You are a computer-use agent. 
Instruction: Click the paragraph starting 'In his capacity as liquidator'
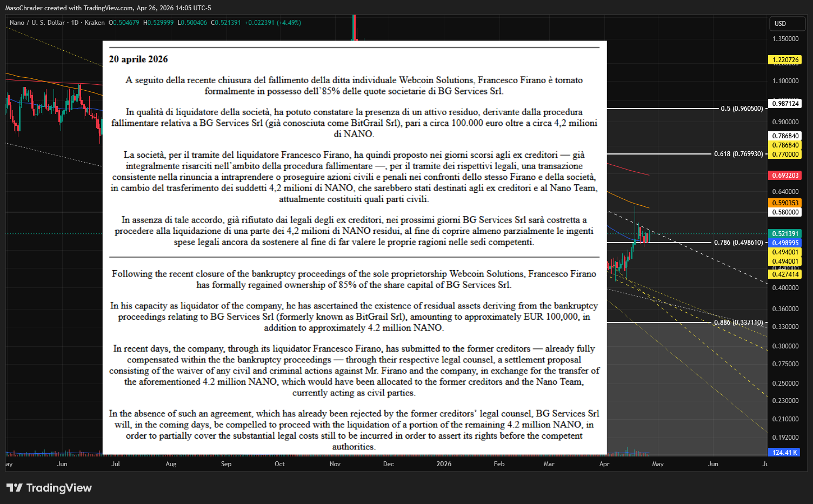pos(354,317)
